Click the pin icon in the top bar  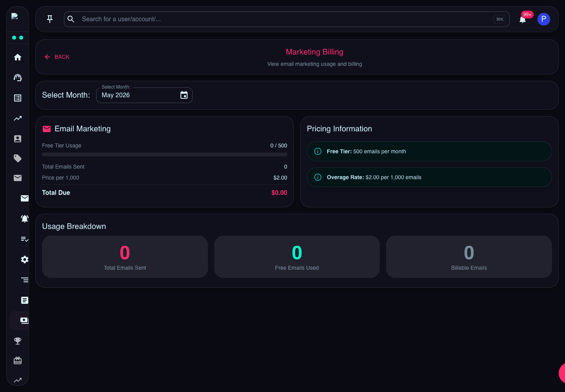coord(50,19)
